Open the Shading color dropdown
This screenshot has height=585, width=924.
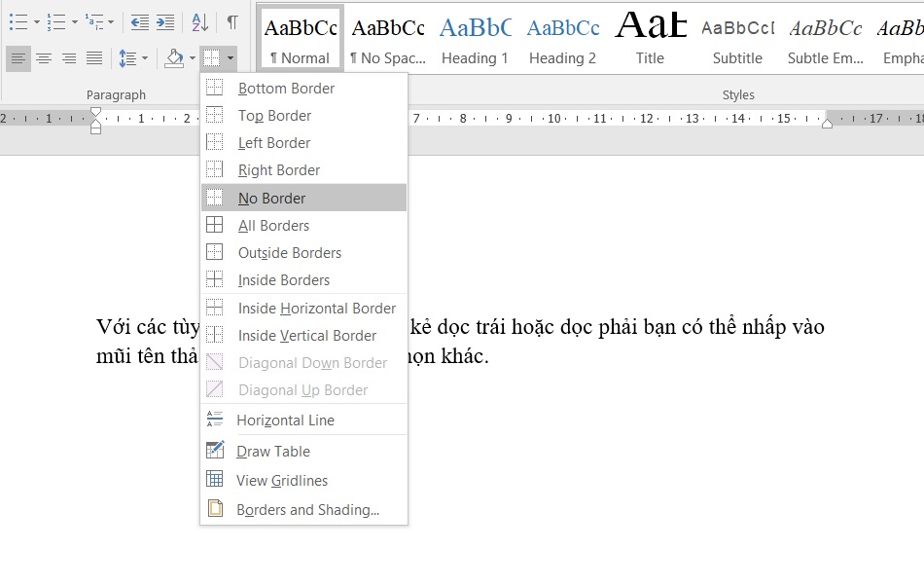(191, 57)
